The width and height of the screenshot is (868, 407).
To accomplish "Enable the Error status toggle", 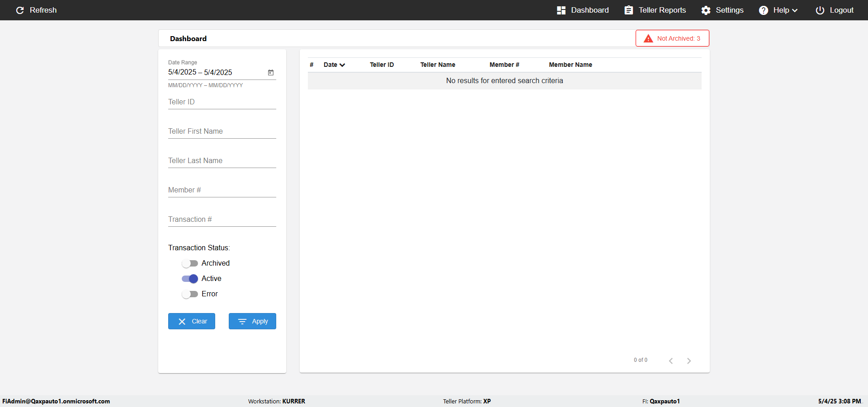I will point(190,294).
